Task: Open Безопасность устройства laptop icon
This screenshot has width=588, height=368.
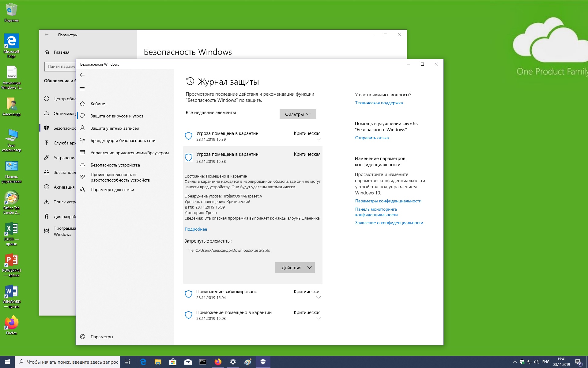Action: click(82, 165)
